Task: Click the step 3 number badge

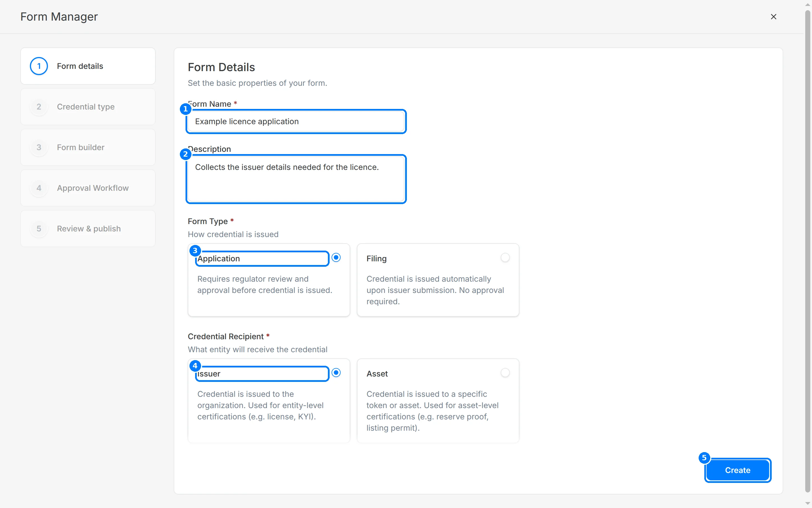Action: pos(39,147)
